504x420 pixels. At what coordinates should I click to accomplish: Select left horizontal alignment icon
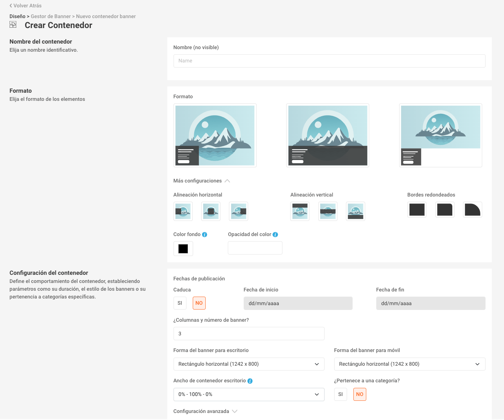[x=183, y=211]
